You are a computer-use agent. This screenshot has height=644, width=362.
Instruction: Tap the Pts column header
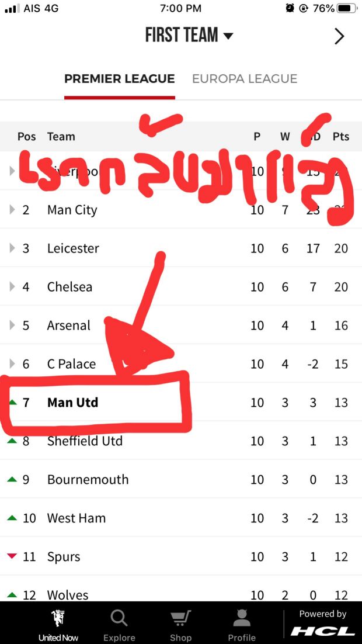pos(341,137)
